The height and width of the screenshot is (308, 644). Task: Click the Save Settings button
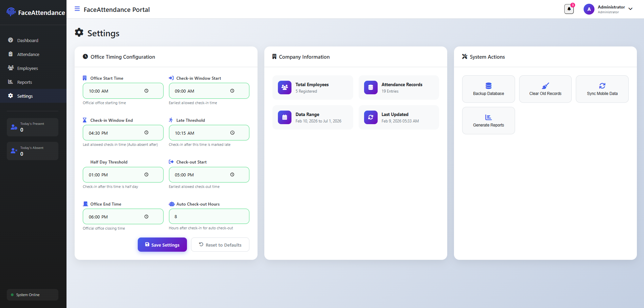point(162,245)
